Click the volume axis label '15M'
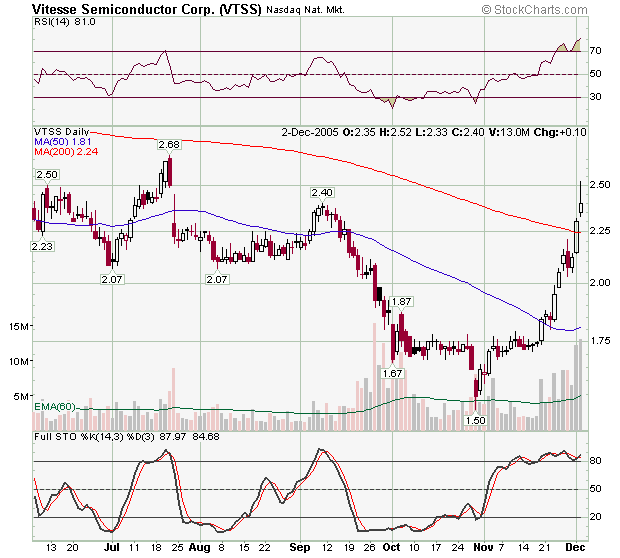 coord(19,327)
